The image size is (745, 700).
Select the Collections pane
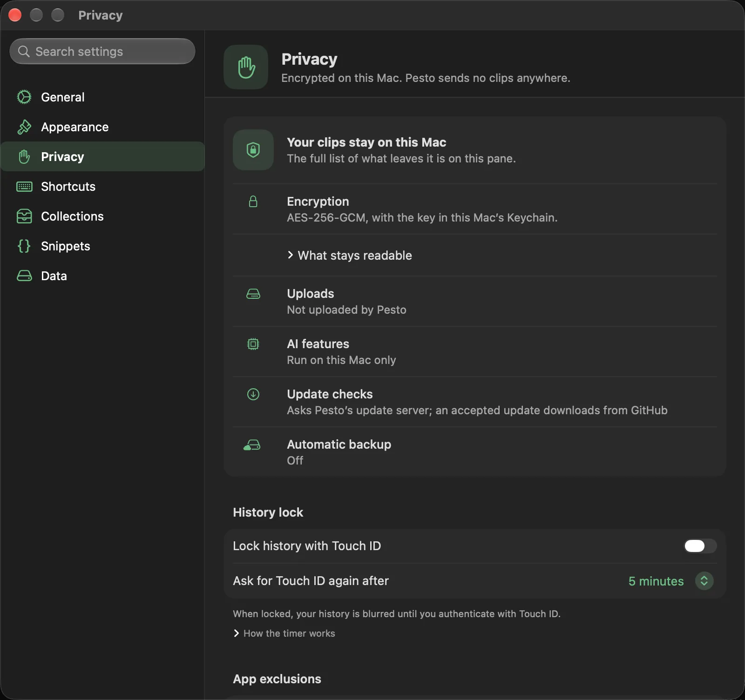pos(102,216)
